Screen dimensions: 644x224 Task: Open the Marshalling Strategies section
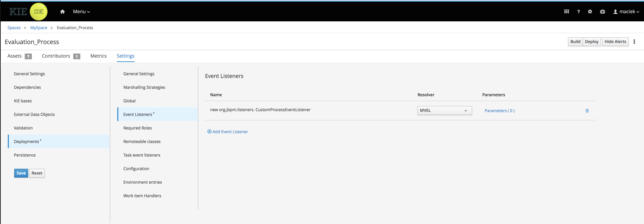coord(144,87)
